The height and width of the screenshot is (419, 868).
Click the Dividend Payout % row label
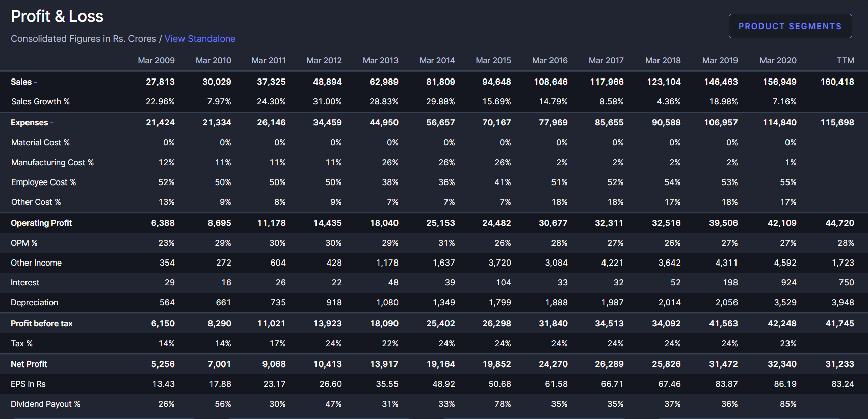pyautogui.click(x=45, y=404)
